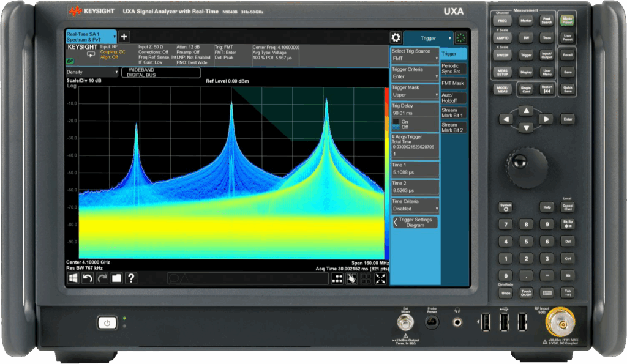
Task: Expand the Density view dropdown
Action: tap(91, 72)
